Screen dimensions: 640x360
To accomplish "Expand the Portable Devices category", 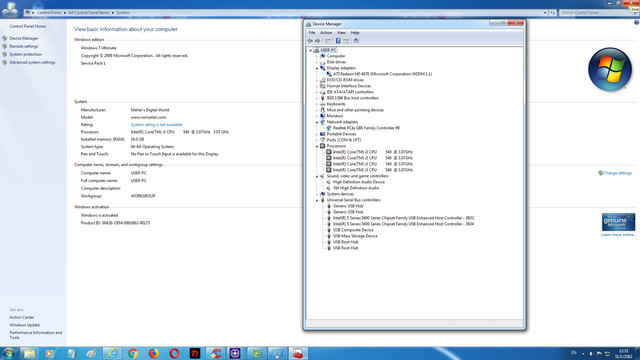I will [x=317, y=134].
